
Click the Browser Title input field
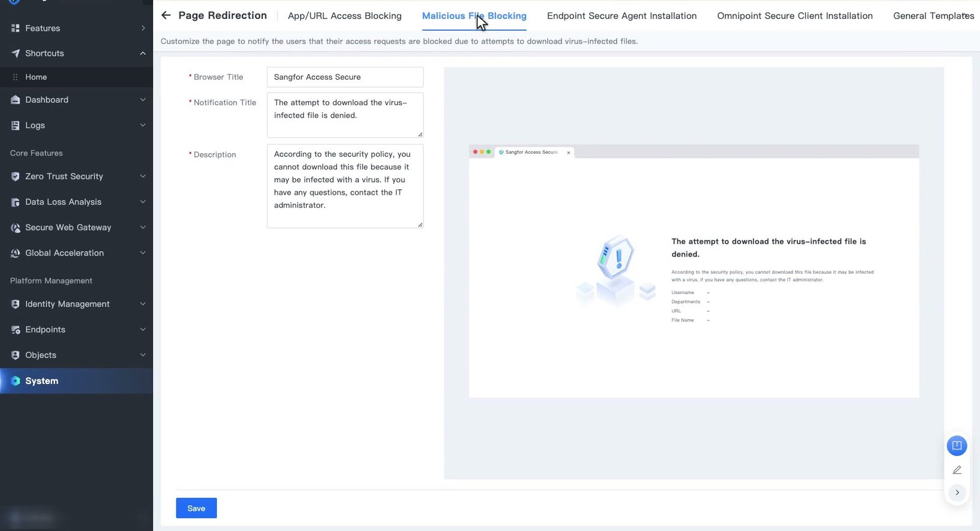pyautogui.click(x=345, y=77)
